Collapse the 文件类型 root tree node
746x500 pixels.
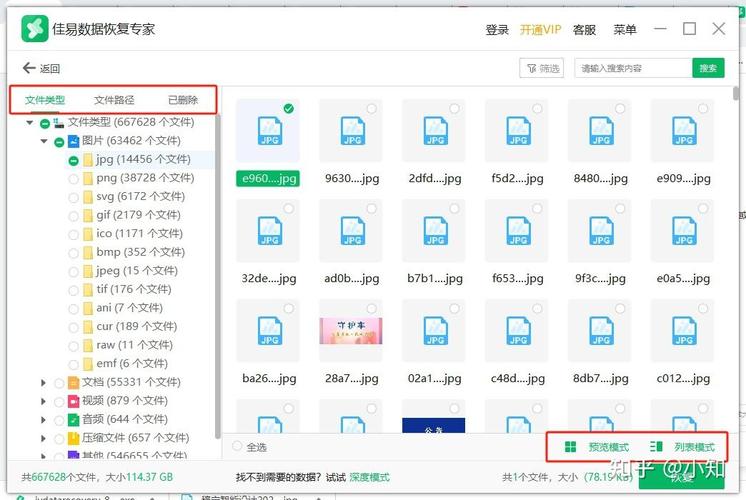(29, 123)
